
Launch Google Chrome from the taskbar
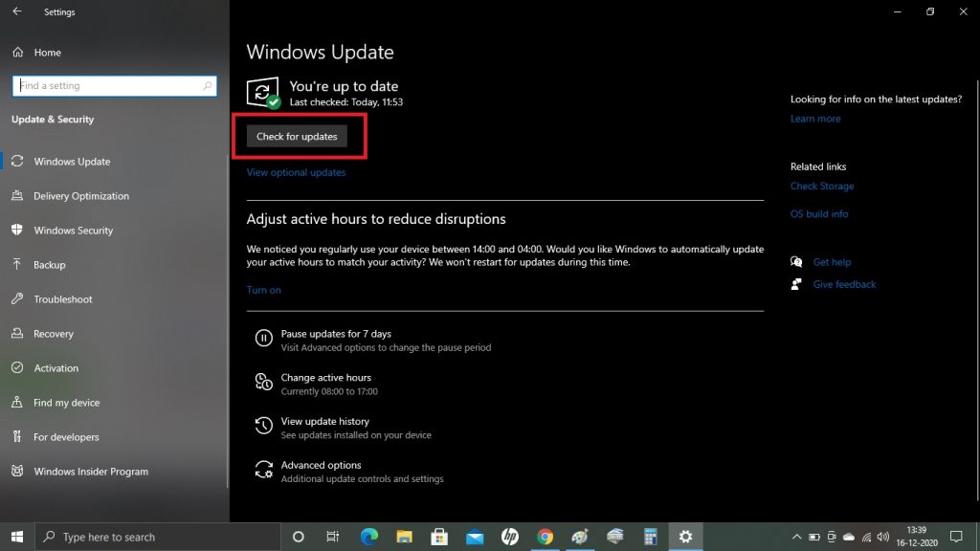pos(545,537)
